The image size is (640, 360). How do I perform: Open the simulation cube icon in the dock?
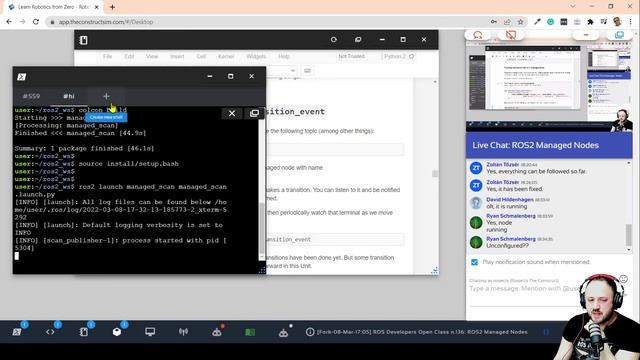point(117,332)
